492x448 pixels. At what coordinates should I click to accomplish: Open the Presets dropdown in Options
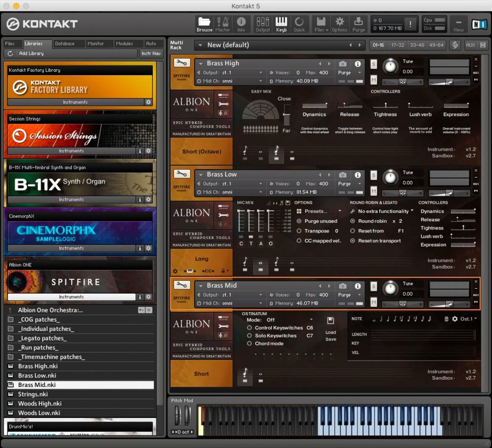319,211
